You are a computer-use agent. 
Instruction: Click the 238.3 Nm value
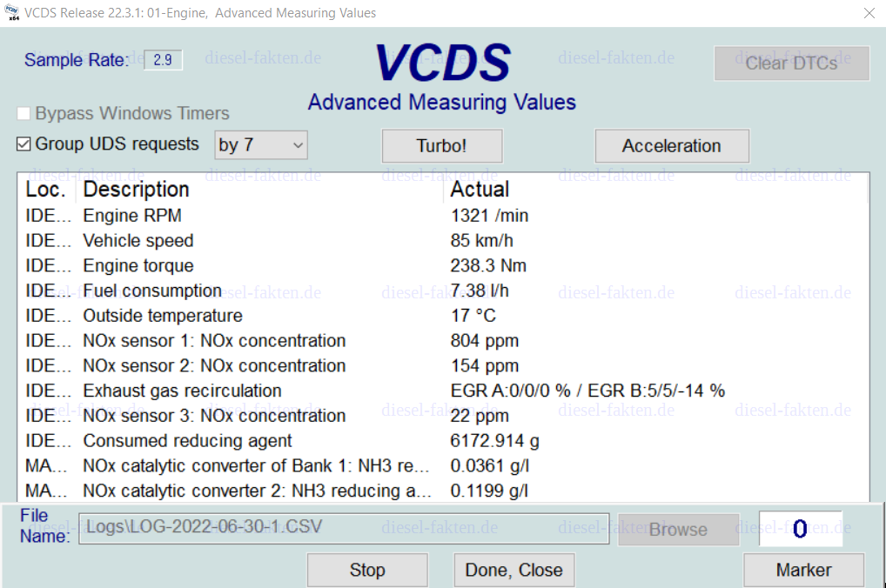(488, 265)
